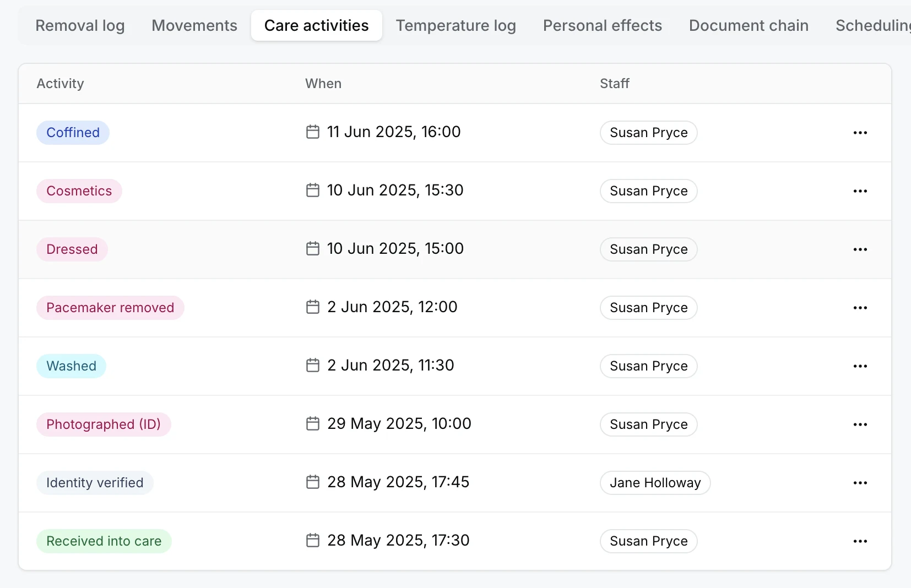Click Susan Pryce chip in the Coffined row

[649, 133]
